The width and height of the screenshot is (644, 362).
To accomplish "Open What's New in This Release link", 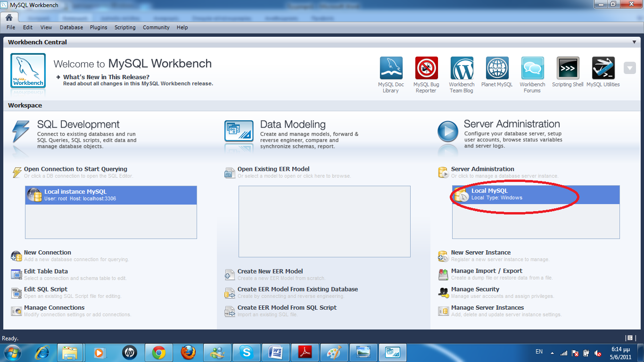I will point(106,77).
